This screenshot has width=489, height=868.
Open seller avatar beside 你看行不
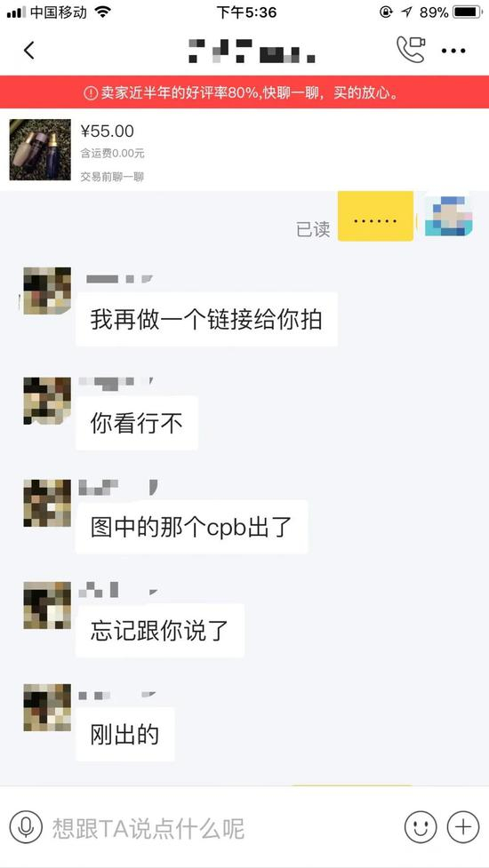(x=47, y=402)
